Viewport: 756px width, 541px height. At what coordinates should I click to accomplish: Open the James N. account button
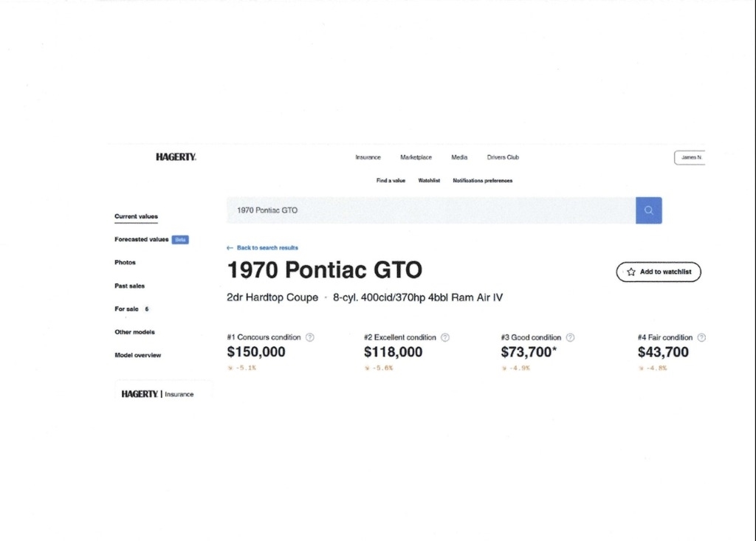click(690, 157)
